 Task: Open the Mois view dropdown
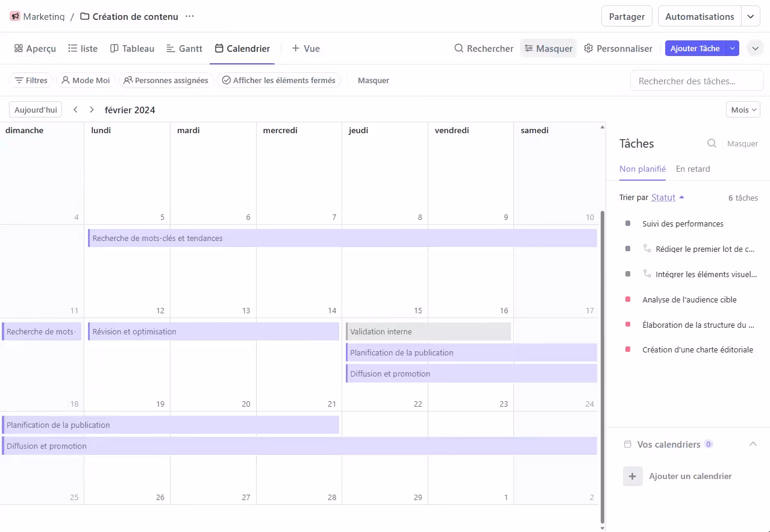[742, 109]
